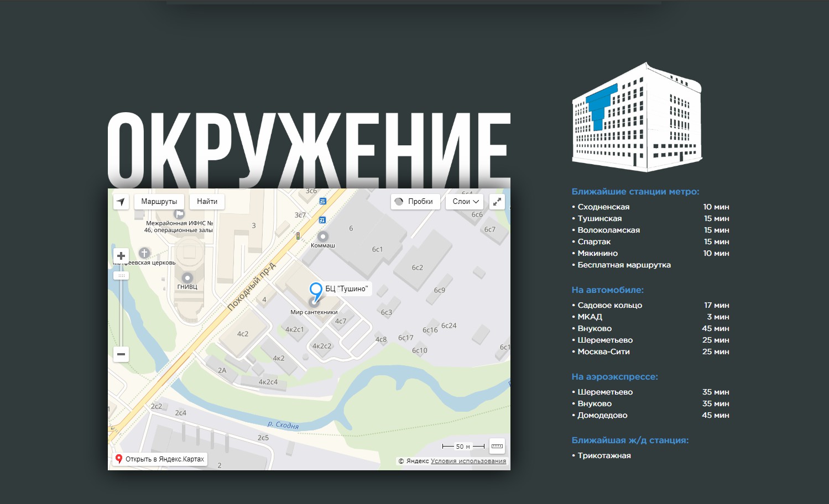
Task: Click the flag icon at Межрайонная ИФНС № 46
Action: tap(179, 214)
